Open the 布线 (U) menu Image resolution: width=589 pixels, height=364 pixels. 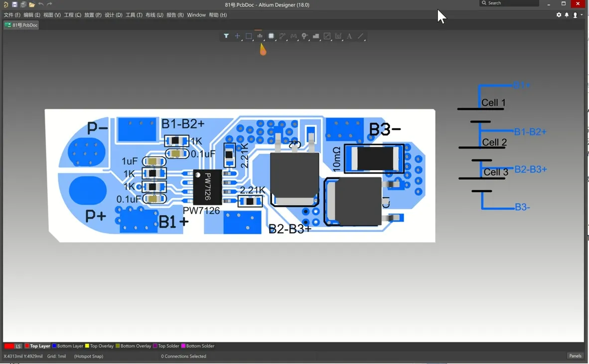pyautogui.click(x=154, y=15)
